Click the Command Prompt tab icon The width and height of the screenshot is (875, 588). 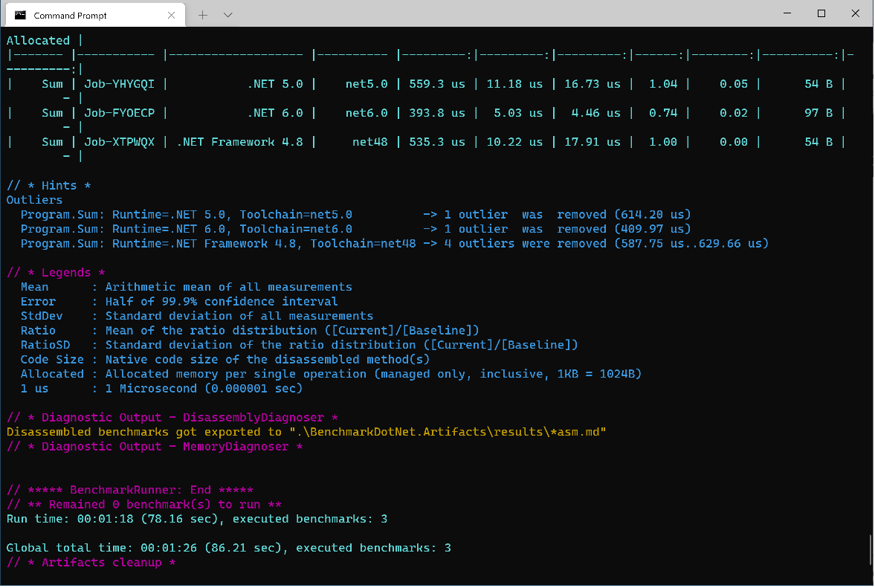click(21, 15)
